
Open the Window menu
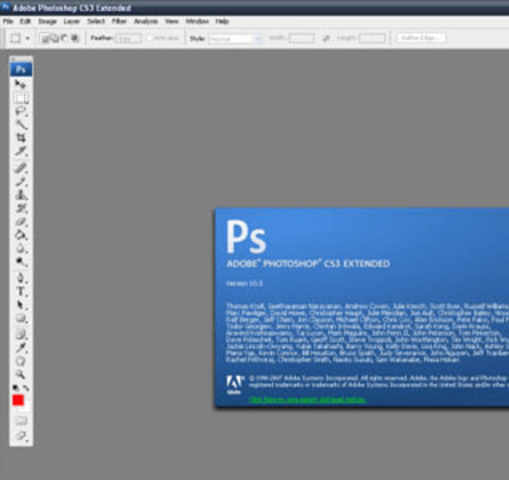pyautogui.click(x=197, y=21)
